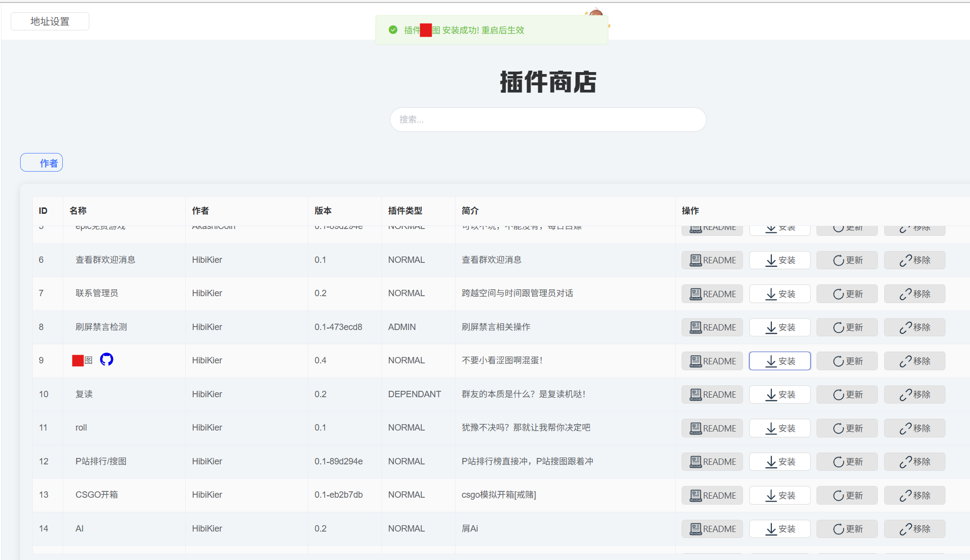Focus the 搜索 search field

click(x=548, y=120)
